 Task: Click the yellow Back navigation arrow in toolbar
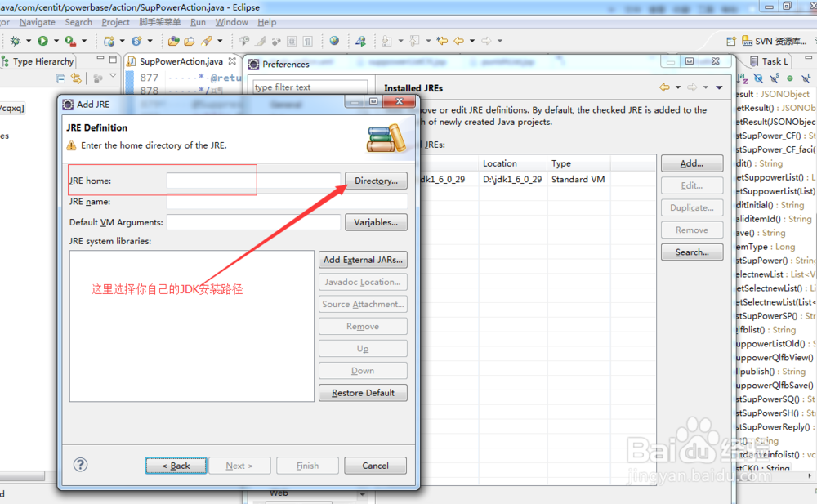tap(458, 41)
